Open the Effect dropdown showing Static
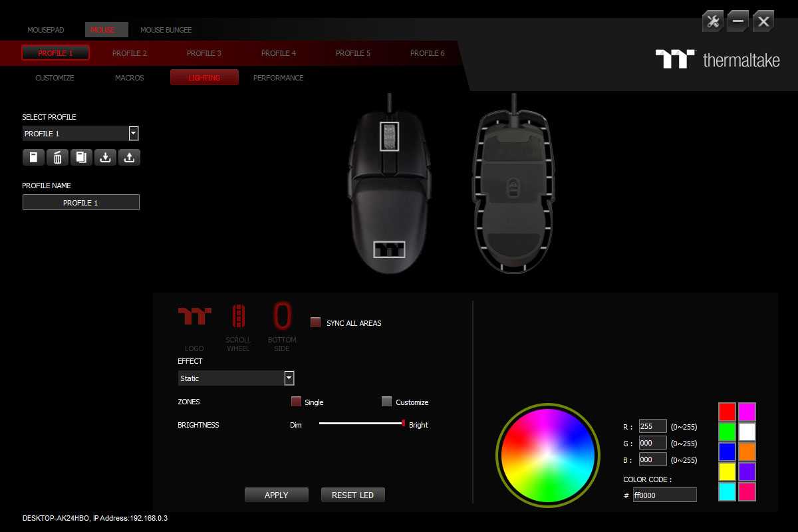This screenshot has width=798, height=532. (x=289, y=378)
